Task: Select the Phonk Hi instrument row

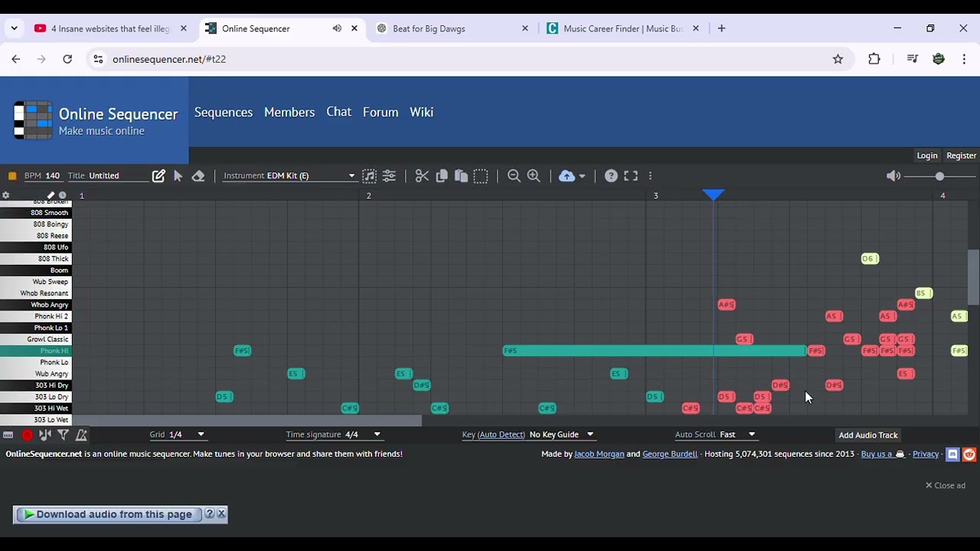Action: [36, 350]
